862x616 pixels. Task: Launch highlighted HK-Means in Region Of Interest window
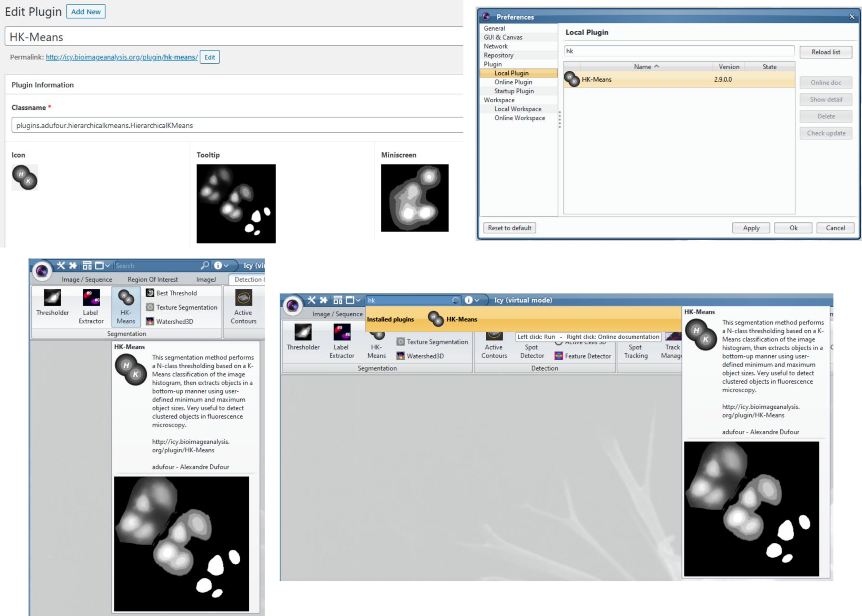pos(126,307)
